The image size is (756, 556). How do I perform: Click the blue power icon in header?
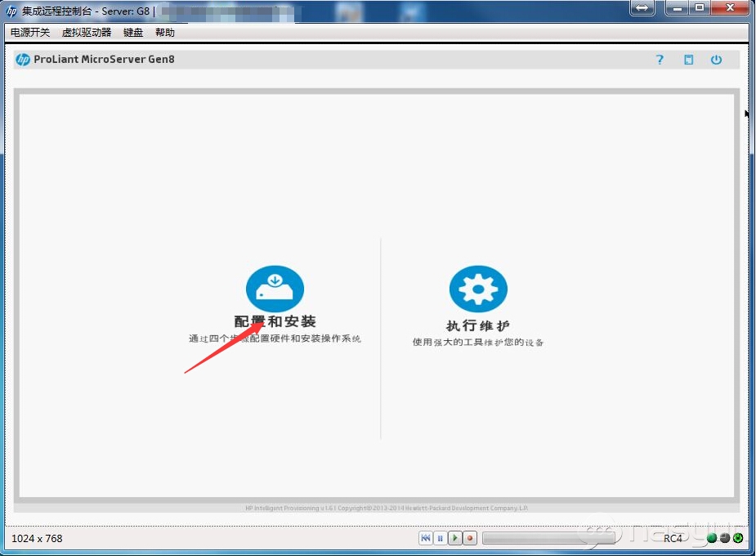[716, 60]
